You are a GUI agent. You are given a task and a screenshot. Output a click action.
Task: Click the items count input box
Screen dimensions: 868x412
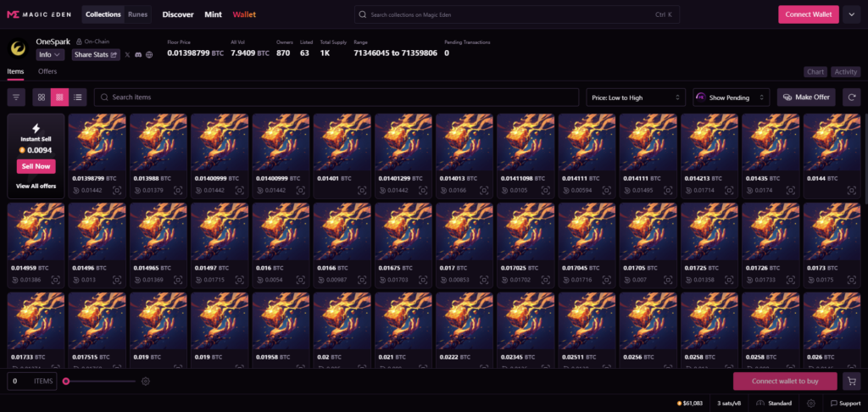tap(31, 381)
